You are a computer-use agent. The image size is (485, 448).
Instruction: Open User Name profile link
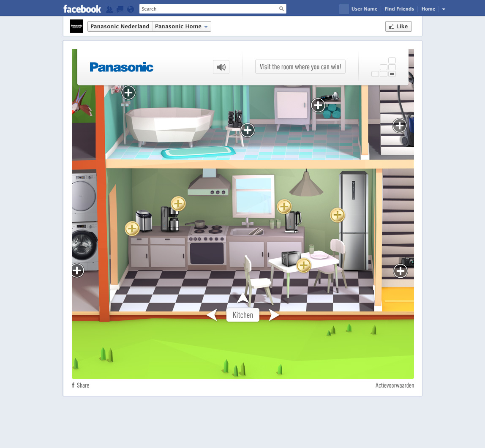(x=364, y=9)
